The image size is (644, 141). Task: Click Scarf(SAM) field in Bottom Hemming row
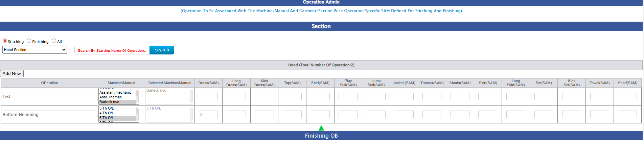coord(627,114)
